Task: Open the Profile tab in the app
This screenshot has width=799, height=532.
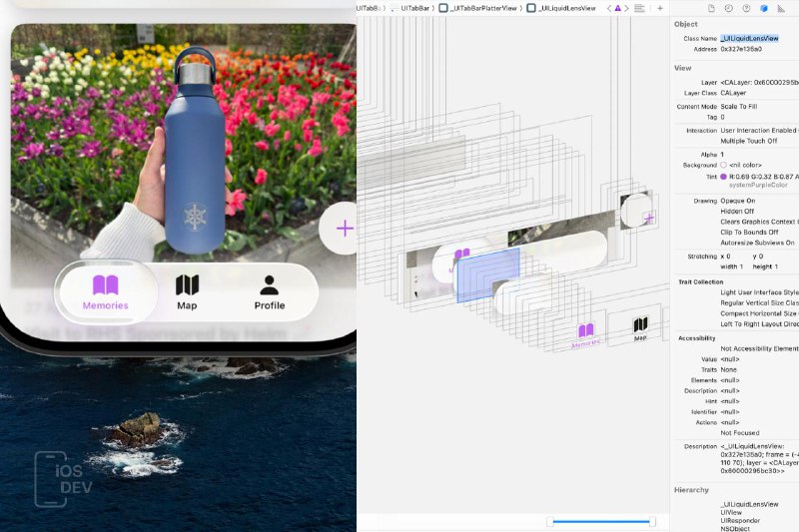Action: (x=269, y=292)
